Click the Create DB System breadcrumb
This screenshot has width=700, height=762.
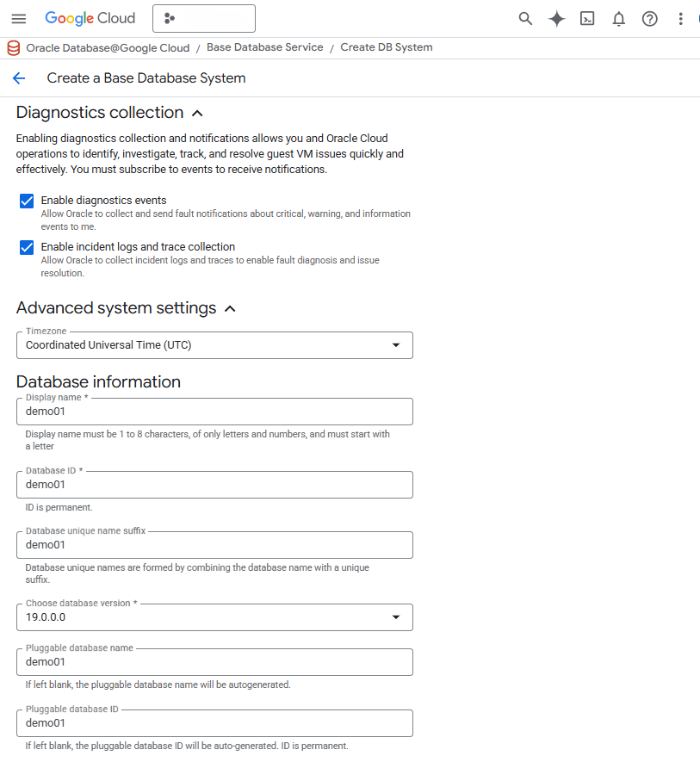[387, 47]
